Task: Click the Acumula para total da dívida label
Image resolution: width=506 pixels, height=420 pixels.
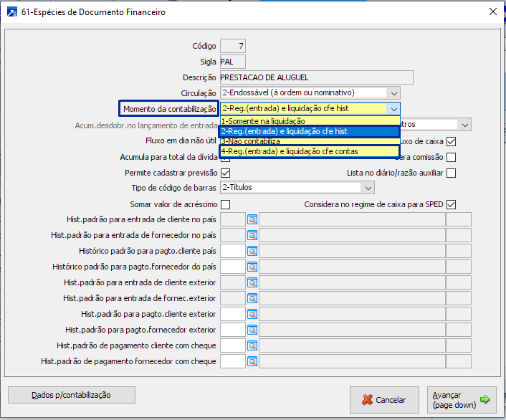Action: (168, 157)
